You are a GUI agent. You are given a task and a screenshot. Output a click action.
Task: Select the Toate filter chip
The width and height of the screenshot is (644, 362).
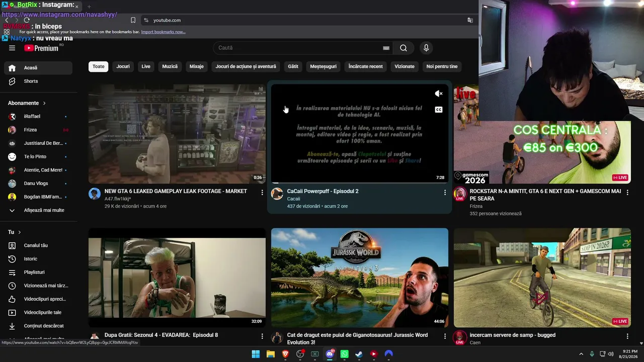(x=99, y=66)
